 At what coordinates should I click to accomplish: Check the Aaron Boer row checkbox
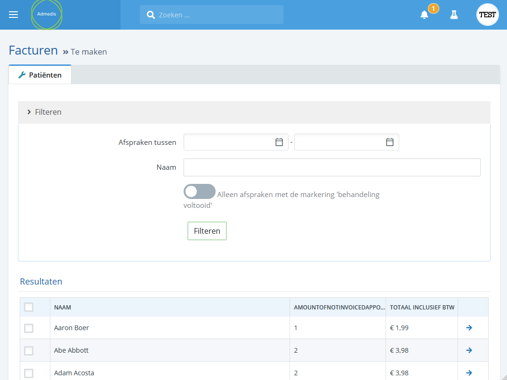[29, 328]
